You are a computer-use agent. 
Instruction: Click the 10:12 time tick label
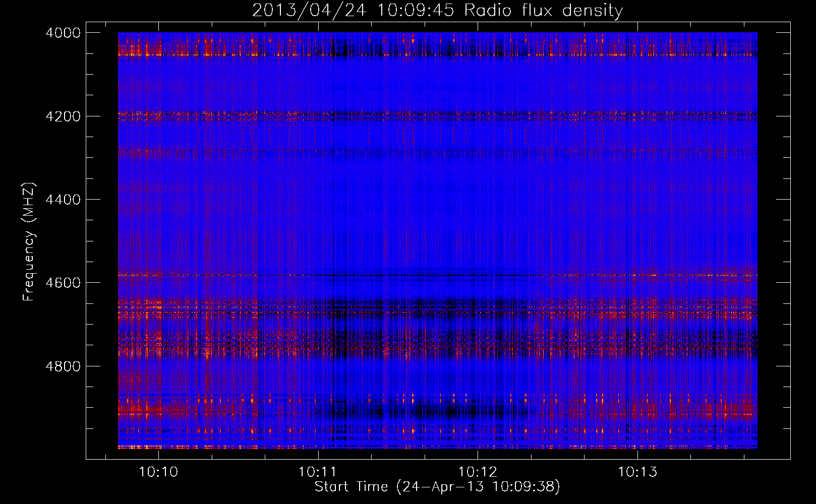coord(478,472)
